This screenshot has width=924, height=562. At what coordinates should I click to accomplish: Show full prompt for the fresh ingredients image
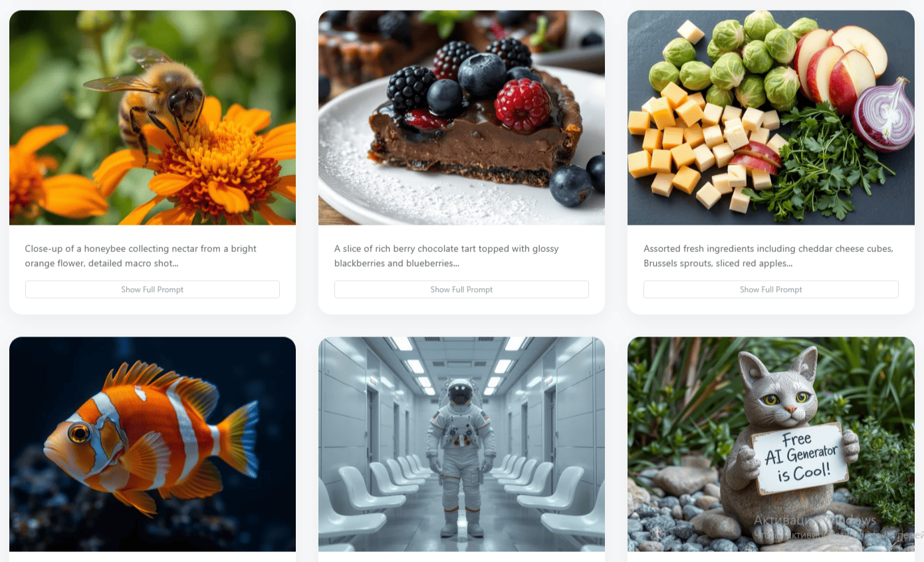(771, 289)
